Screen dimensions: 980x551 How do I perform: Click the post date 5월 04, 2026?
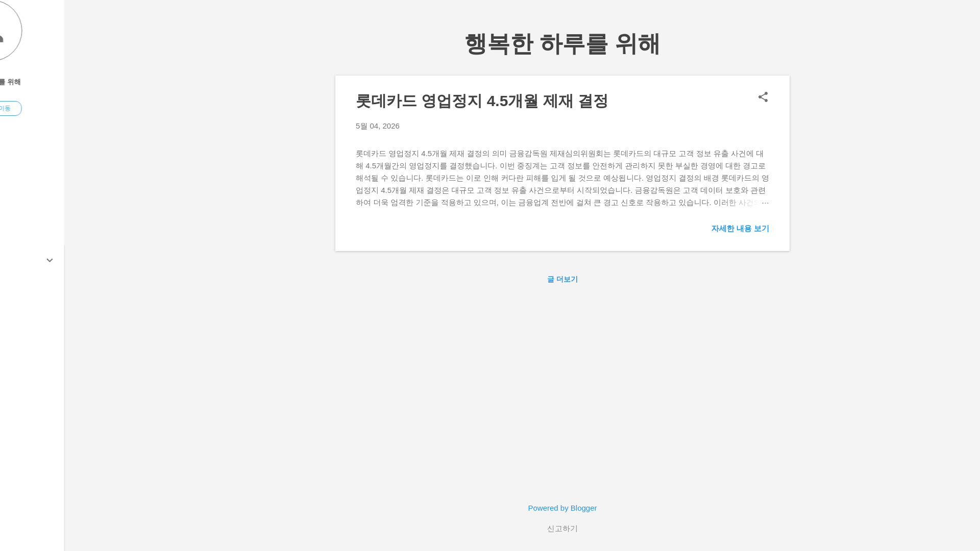pos(377,126)
